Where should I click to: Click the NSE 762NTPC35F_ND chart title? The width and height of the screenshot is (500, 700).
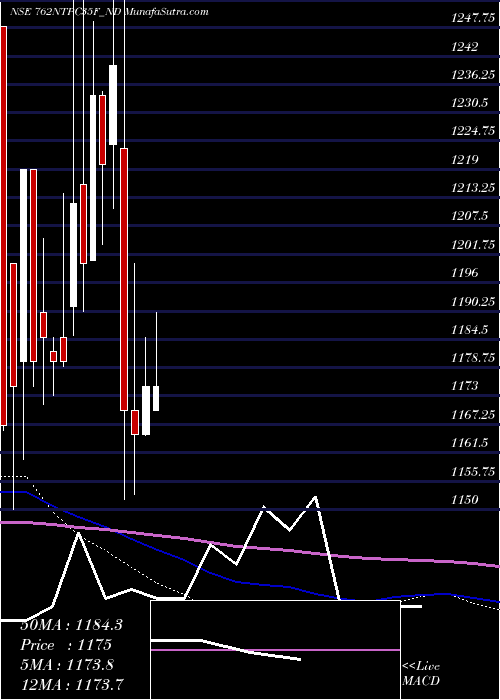109,11
